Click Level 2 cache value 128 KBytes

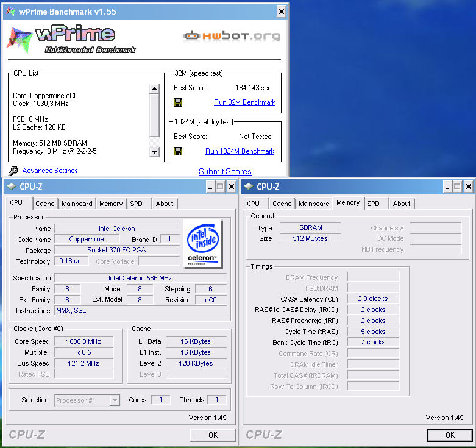[x=196, y=363]
